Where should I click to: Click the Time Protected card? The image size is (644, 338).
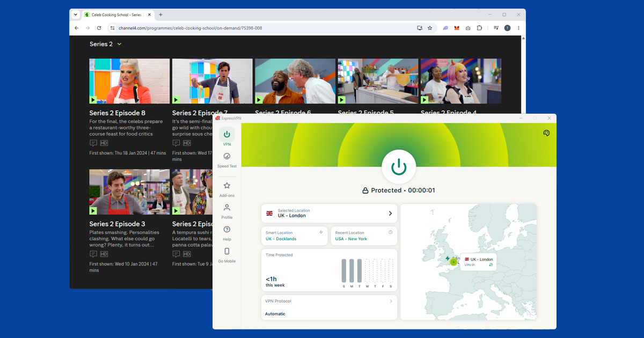330,270
